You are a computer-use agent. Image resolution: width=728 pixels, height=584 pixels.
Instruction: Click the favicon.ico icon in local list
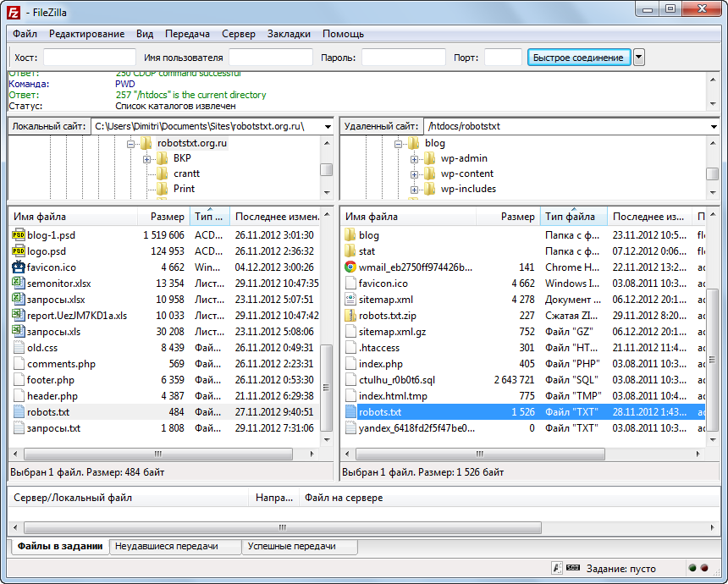point(19,267)
